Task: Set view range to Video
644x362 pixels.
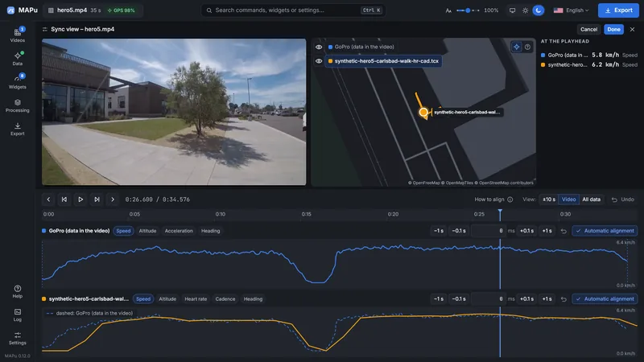Action: [x=568, y=200]
